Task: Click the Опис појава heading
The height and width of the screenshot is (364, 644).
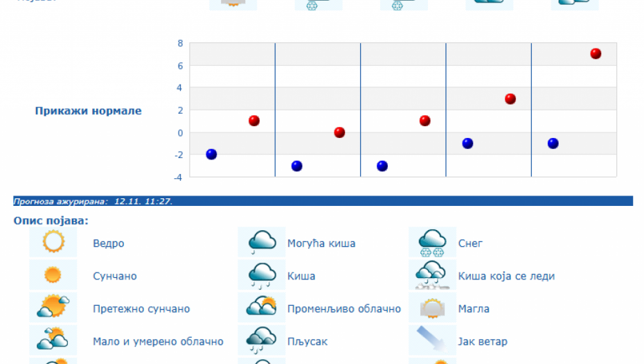Action: tap(51, 220)
